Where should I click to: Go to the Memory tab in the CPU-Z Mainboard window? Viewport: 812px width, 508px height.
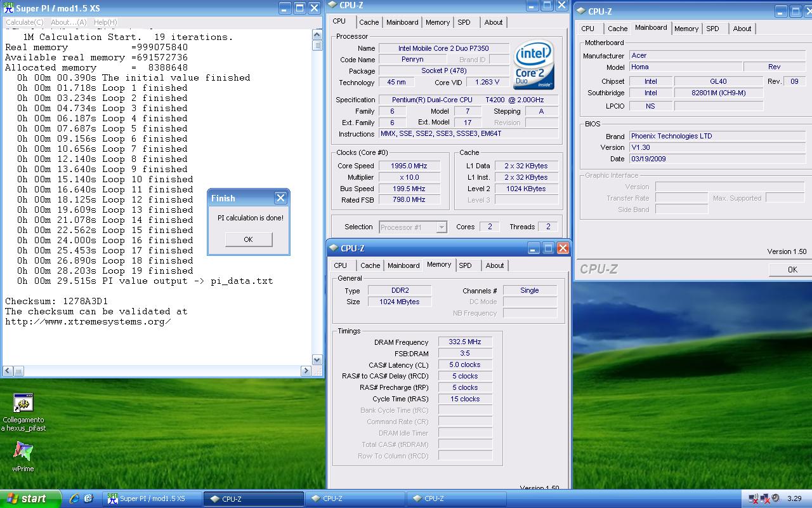point(686,29)
